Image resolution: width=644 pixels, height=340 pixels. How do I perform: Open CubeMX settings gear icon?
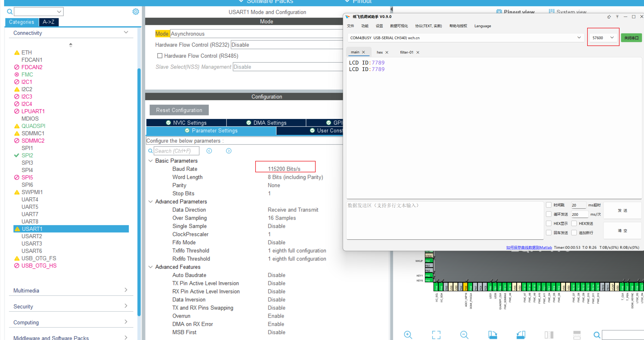click(136, 11)
